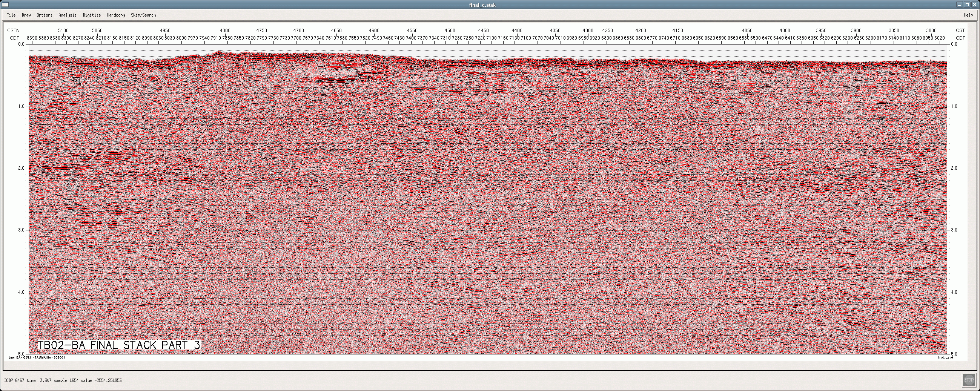
Task: Click the ICDP status readout text
Action: pos(63,380)
